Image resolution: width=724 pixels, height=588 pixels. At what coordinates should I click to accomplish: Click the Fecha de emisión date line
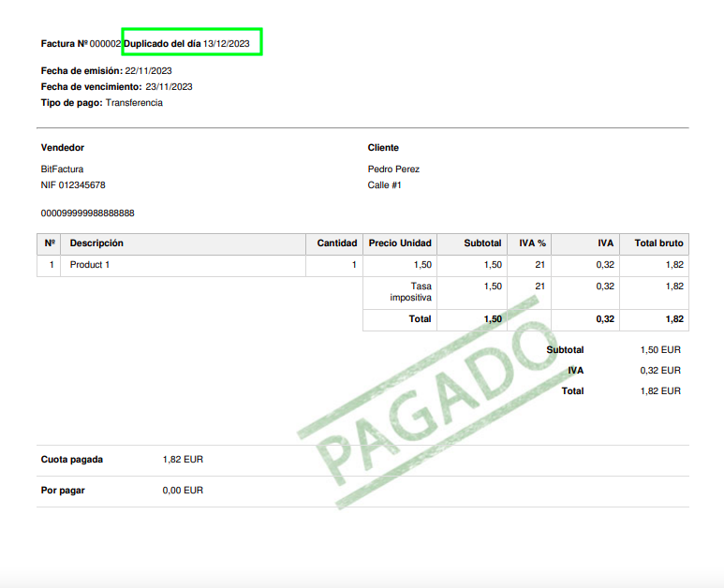coord(106,71)
